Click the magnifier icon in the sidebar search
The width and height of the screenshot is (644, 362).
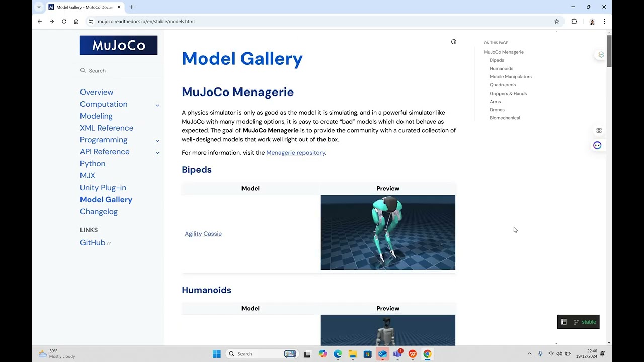[83, 71]
